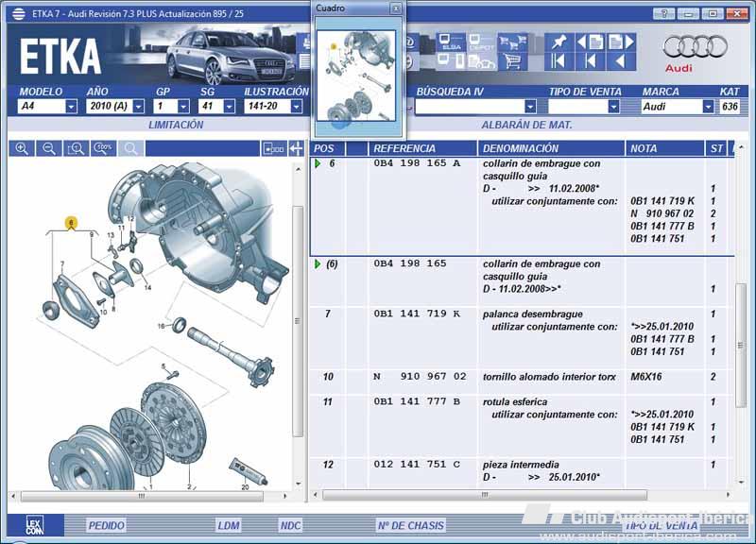The width and height of the screenshot is (756, 544).
Task: Open the ETKA globe menu icon in title bar
Action: click(x=18, y=13)
